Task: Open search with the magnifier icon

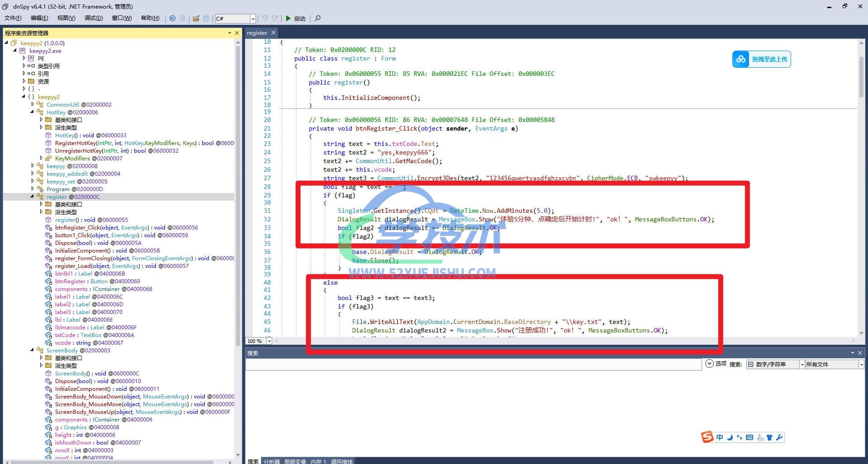Action: 317,19
